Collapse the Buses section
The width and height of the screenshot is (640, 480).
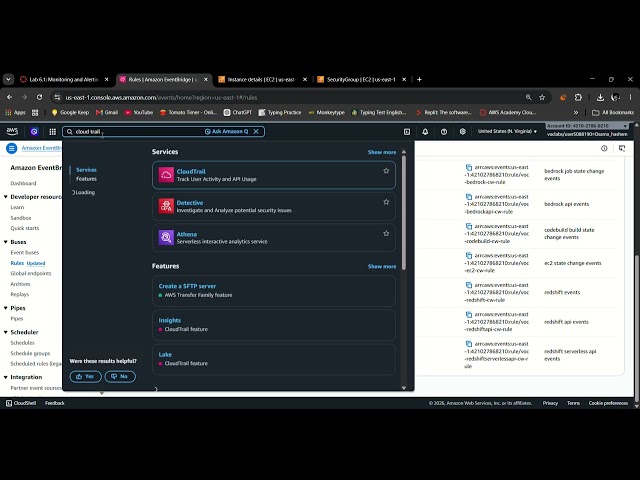coord(6,242)
